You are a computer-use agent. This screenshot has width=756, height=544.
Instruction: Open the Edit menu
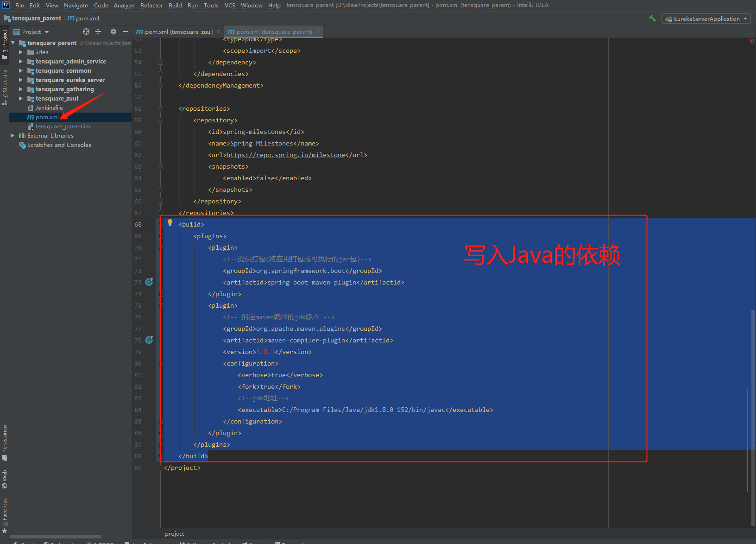(35, 5)
